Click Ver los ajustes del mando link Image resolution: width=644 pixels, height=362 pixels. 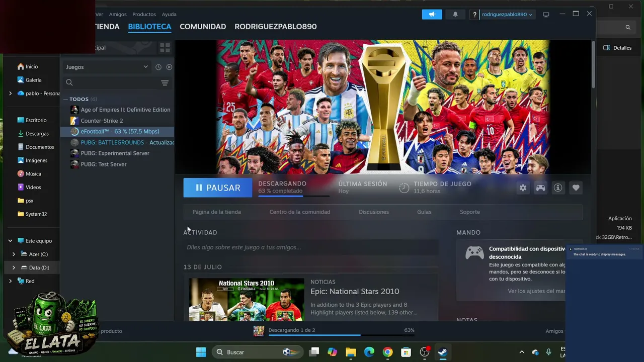click(536, 291)
